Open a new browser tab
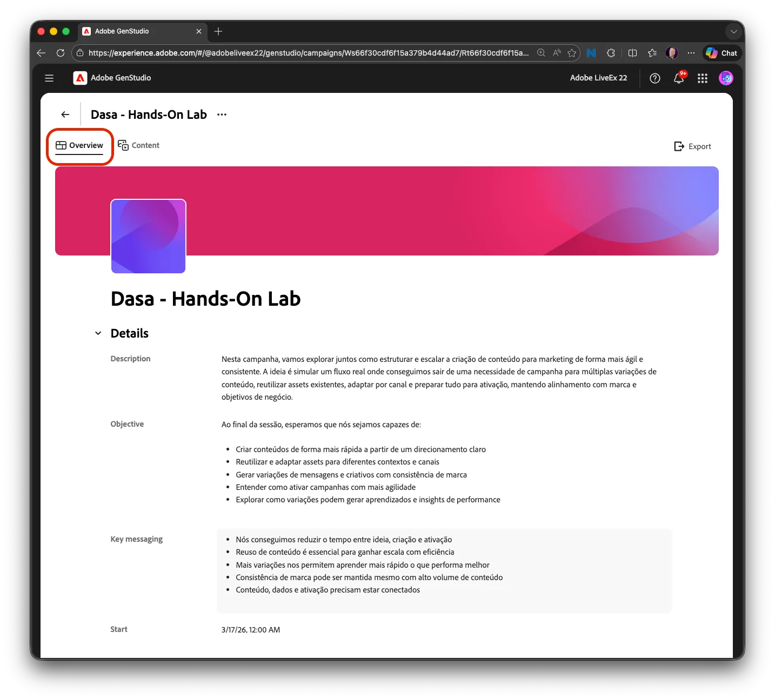Screen dimensions: 775x700 pos(218,31)
